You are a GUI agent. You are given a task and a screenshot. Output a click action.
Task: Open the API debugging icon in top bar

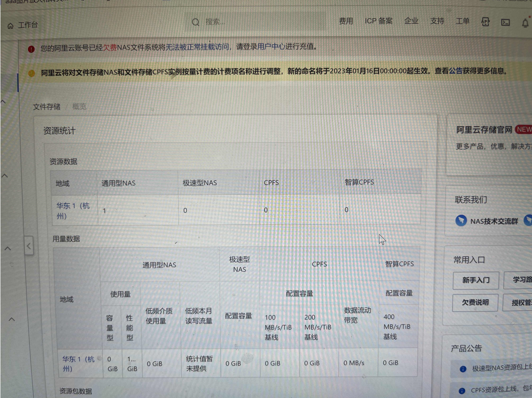(x=485, y=22)
